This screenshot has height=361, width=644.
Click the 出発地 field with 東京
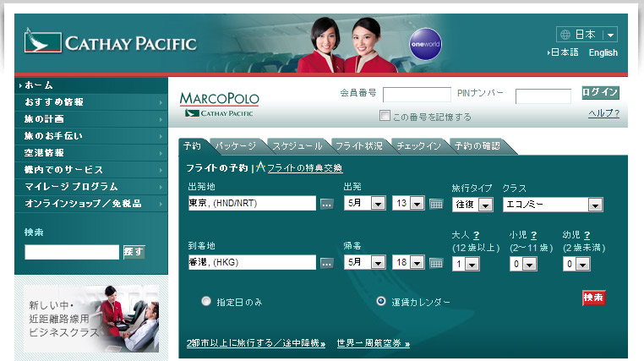(252, 203)
